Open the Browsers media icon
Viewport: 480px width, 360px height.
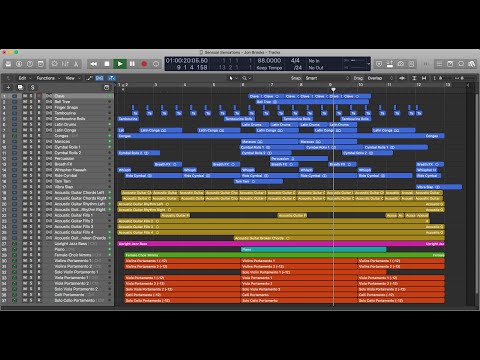[x=471, y=64]
